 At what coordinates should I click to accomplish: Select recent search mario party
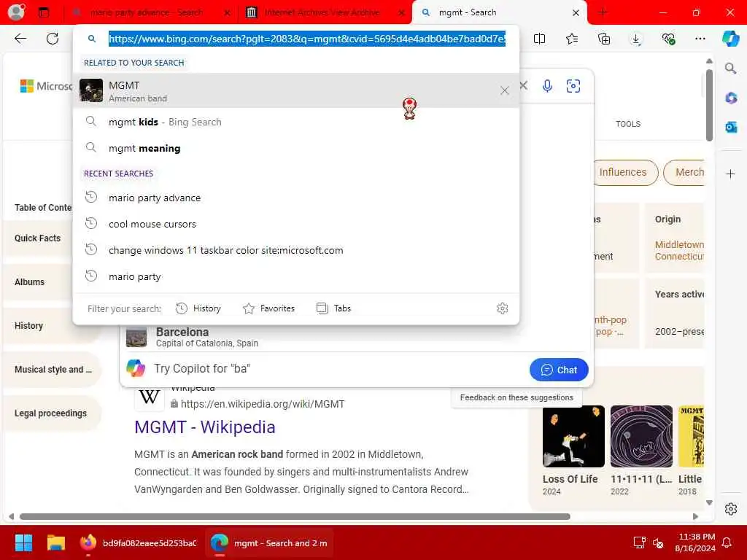pyautogui.click(x=296, y=276)
